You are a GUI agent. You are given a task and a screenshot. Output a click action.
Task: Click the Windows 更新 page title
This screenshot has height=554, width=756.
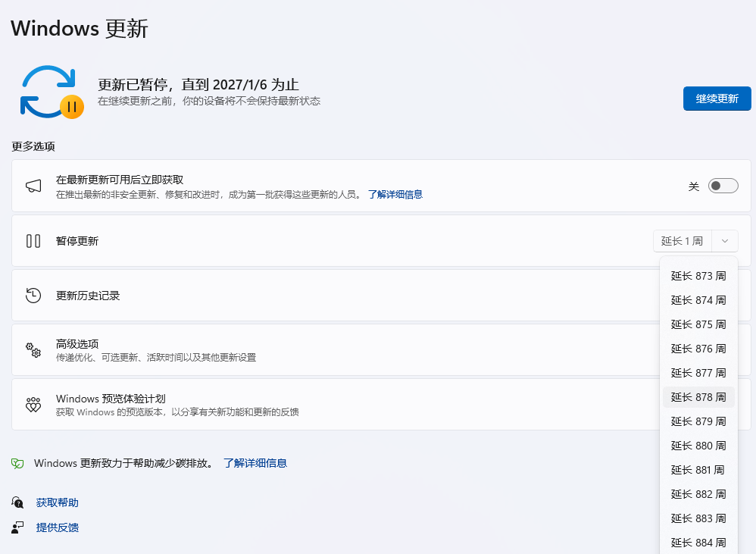click(x=79, y=29)
